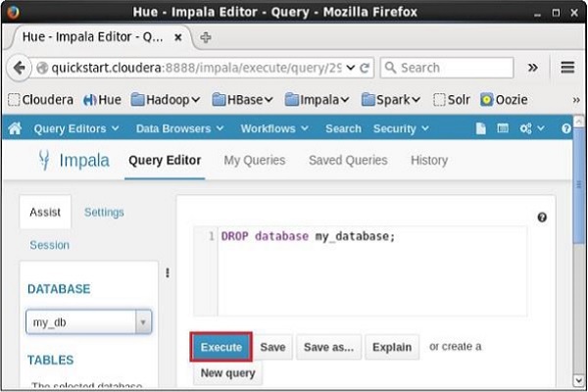The image size is (588, 392).
Task: Click the Hue home icon
Action: [x=14, y=128]
